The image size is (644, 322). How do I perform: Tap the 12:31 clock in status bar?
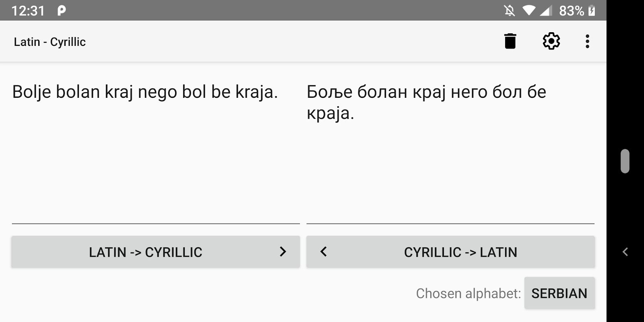28,10
